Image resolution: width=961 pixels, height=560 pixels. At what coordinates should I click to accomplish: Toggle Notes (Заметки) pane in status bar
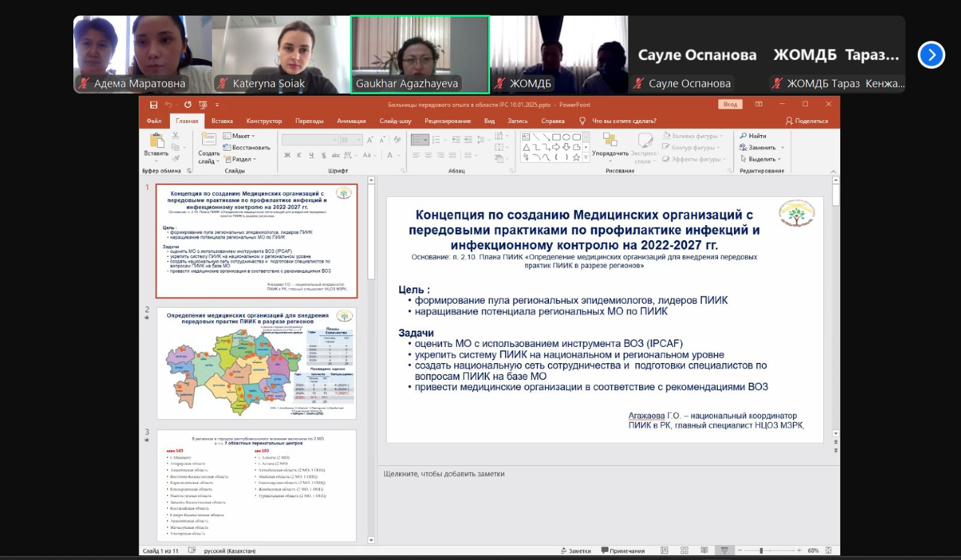pos(575,550)
